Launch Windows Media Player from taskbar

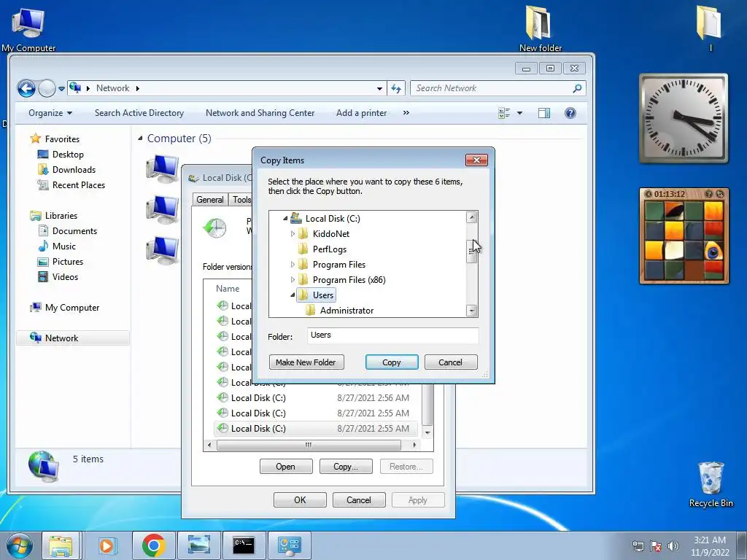coord(107,545)
